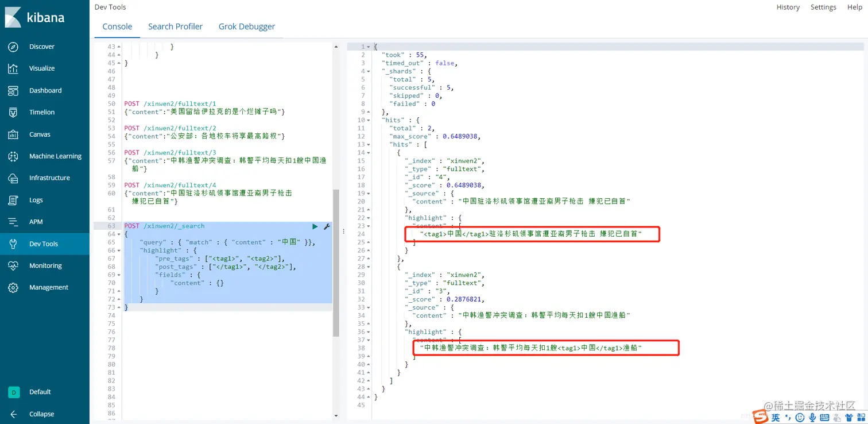Collapse hits object at output line 10

click(x=368, y=120)
